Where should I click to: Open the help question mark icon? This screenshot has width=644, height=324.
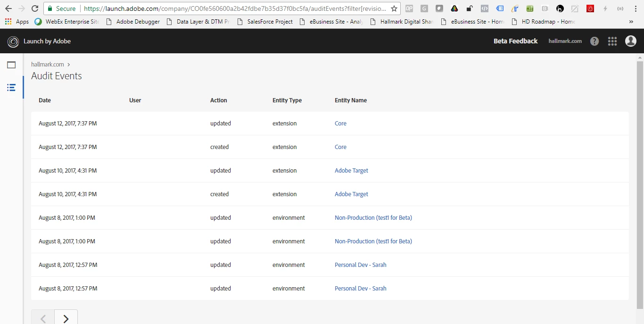(x=594, y=42)
